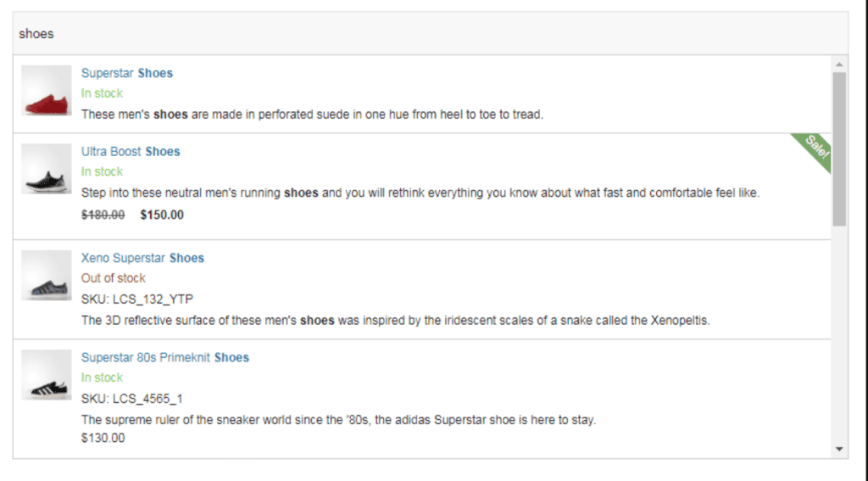Click the results list scrollbar thumb
Viewport: 868px width, 481px height.
[839, 149]
